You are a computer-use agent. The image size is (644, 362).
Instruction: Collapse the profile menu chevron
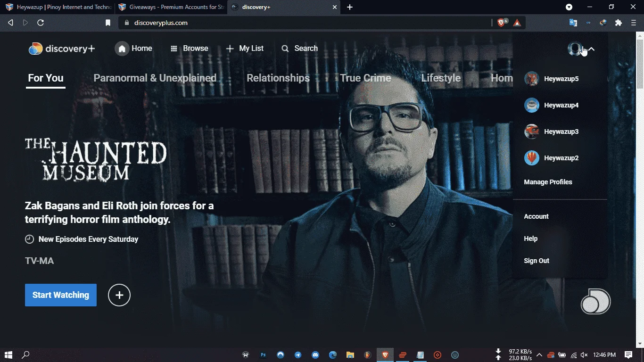[591, 49]
